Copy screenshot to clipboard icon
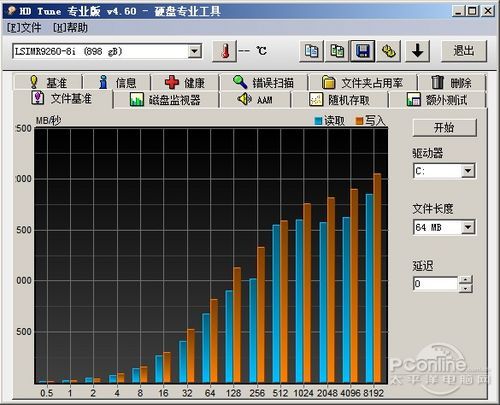Screen dimensions: 500x405 coord(337,51)
